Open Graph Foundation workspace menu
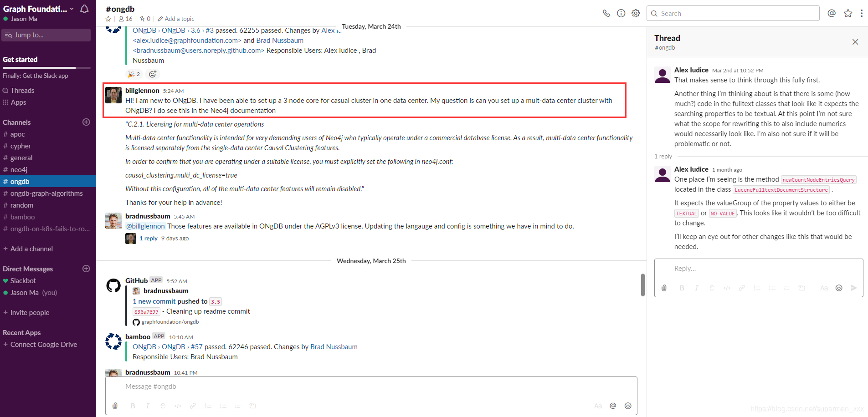 coord(38,9)
